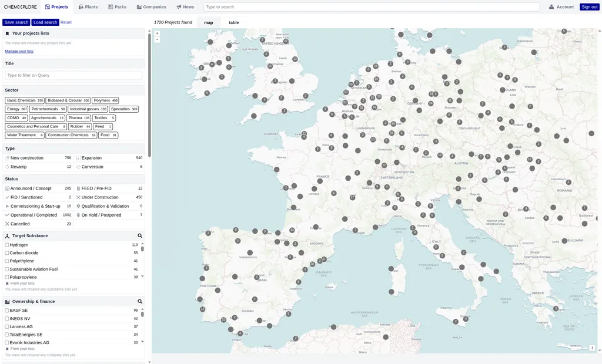602x364 pixels.
Task: Click the Cancelled status X icon
Action: [x=7, y=224]
